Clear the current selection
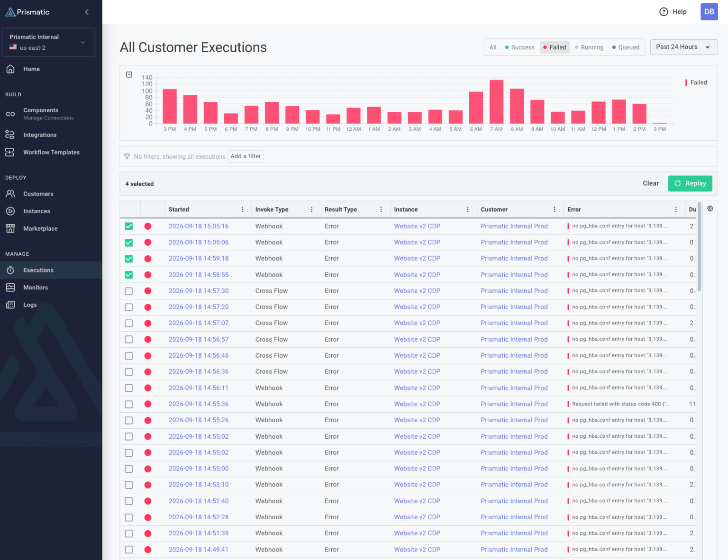Viewport: 728px width, 560px height. coord(651,183)
